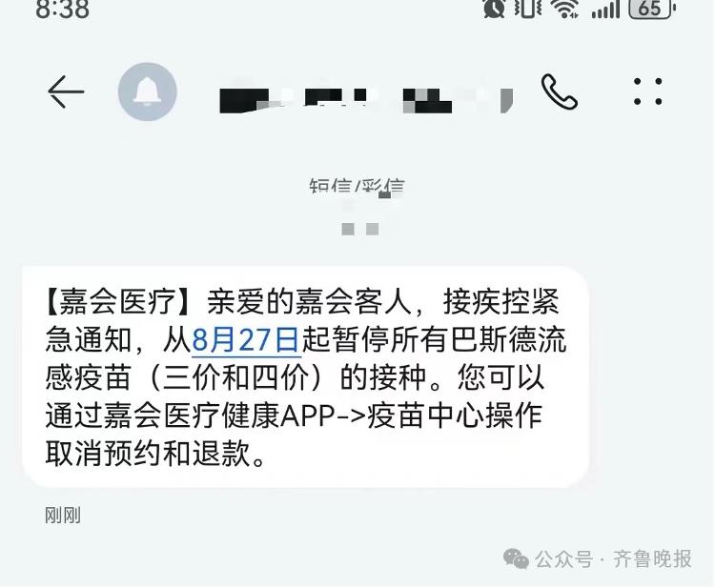Tap the blurred date squares under 短信/彩信
The image size is (715, 588).
(360, 229)
